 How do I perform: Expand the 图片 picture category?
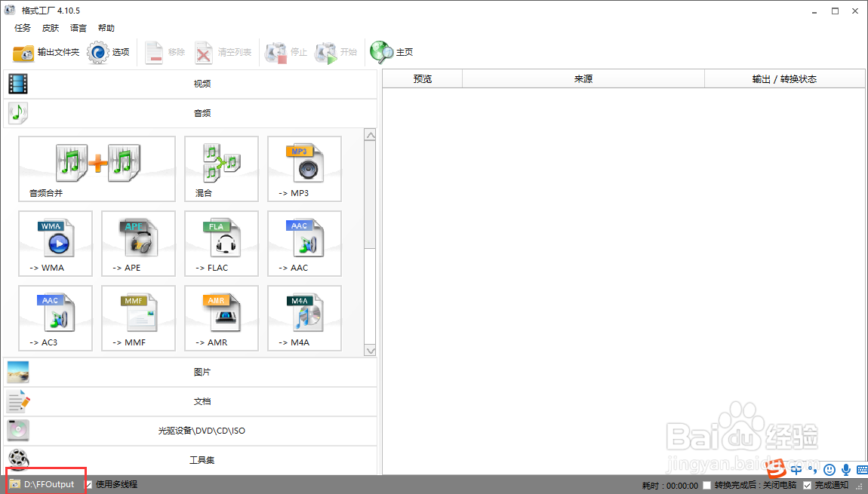tap(190, 373)
